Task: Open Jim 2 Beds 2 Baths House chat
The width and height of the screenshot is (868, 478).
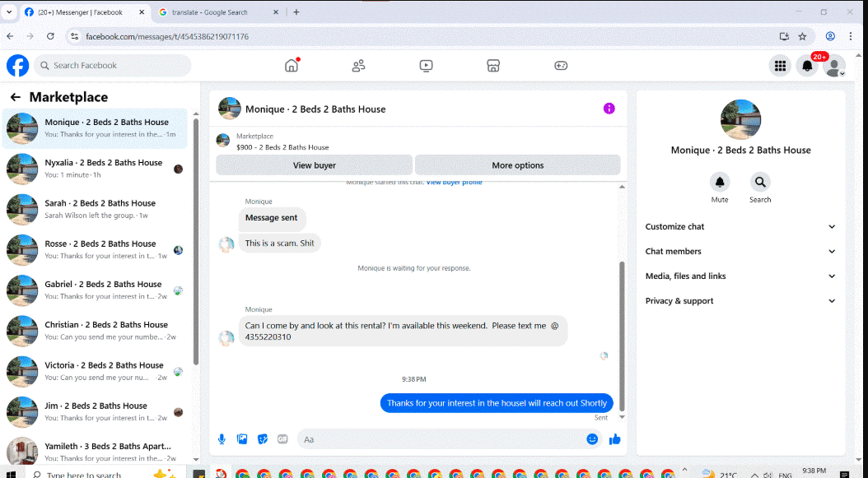Action: click(x=96, y=411)
